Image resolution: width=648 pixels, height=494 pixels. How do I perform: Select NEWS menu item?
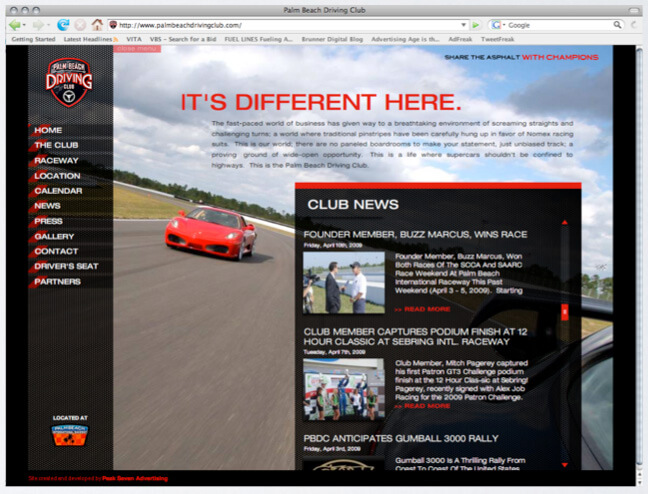tap(48, 206)
